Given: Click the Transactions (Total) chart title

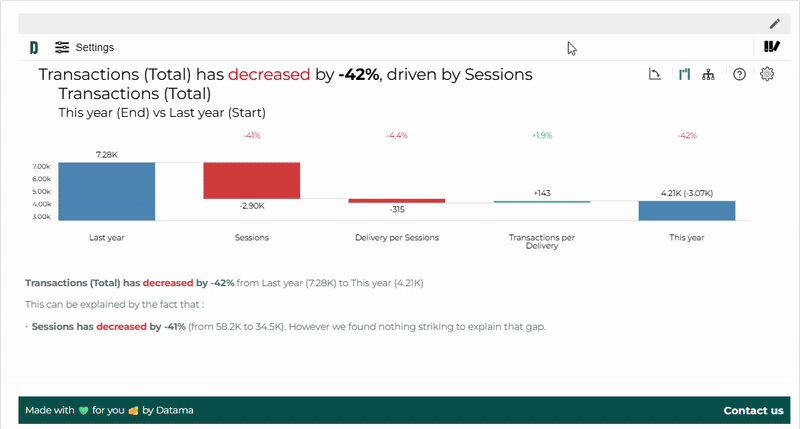Looking at the screenshot, I should click(135, 94).
